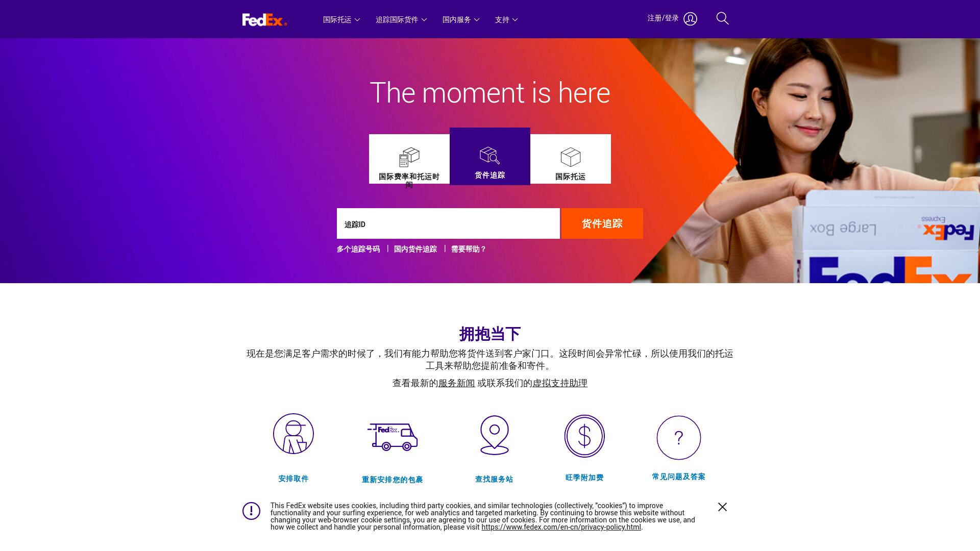Click the user account avatar icon

pos(690,19)
